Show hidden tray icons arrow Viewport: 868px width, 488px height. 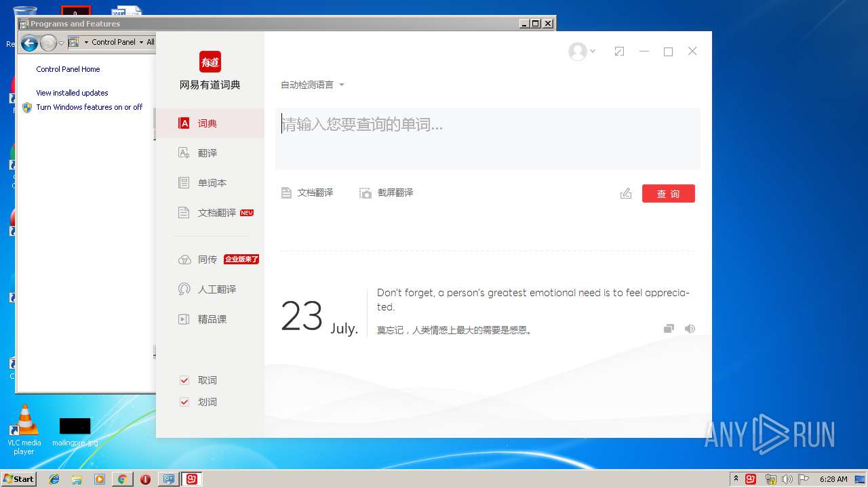[x=736, y=479]
